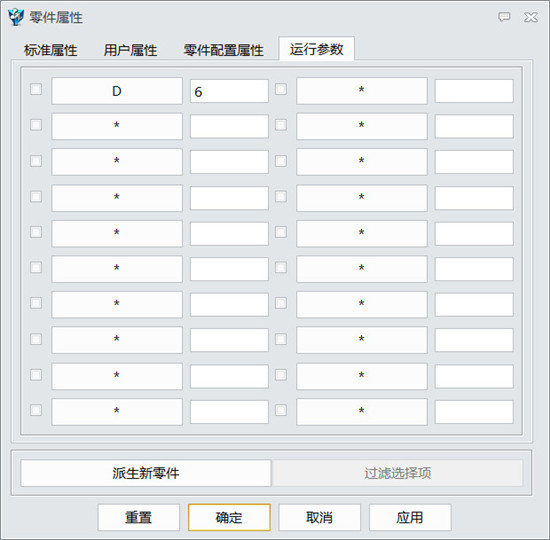550x540 pixels.
Task: Select the parameter name button labeled D
Action: coord(117,91)
